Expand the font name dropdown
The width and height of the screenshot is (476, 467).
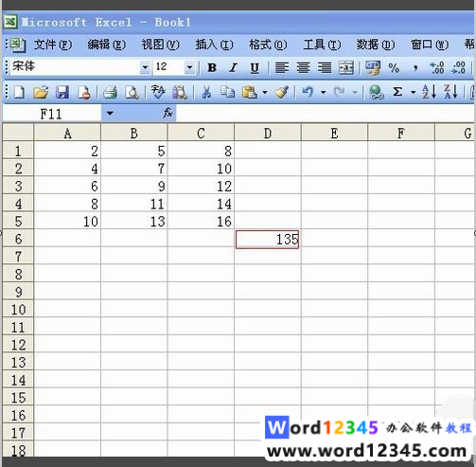[145, 67]
